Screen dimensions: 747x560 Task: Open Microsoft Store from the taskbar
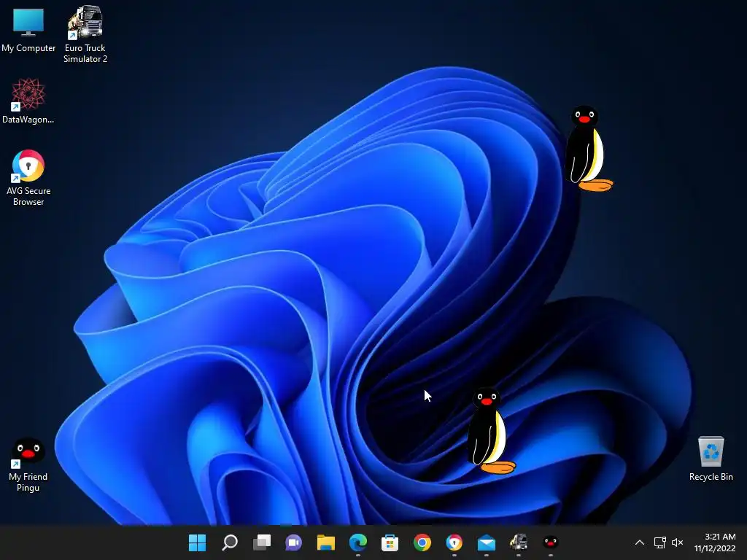point(390,542)
